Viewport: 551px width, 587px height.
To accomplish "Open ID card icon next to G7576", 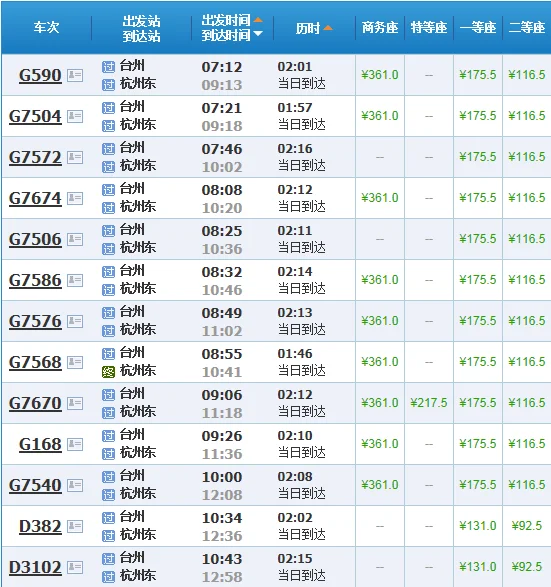I will pos(75,321).
